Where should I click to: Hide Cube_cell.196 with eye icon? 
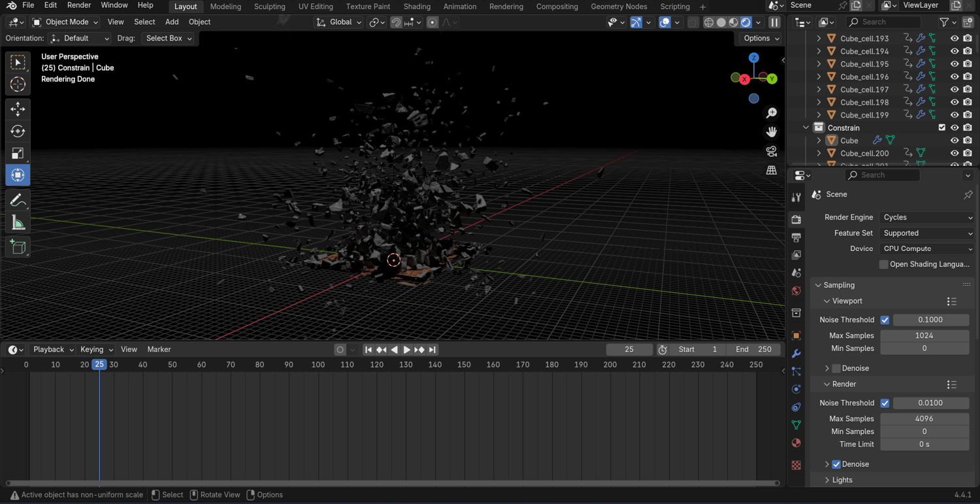(955, 76)
